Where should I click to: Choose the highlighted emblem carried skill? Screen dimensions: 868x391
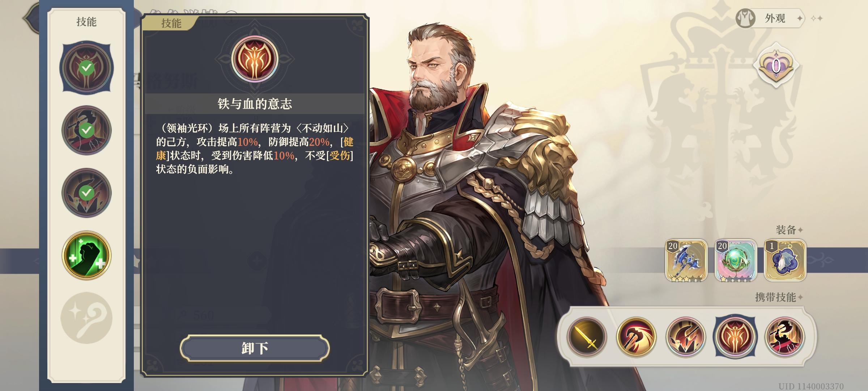[735, 337]
